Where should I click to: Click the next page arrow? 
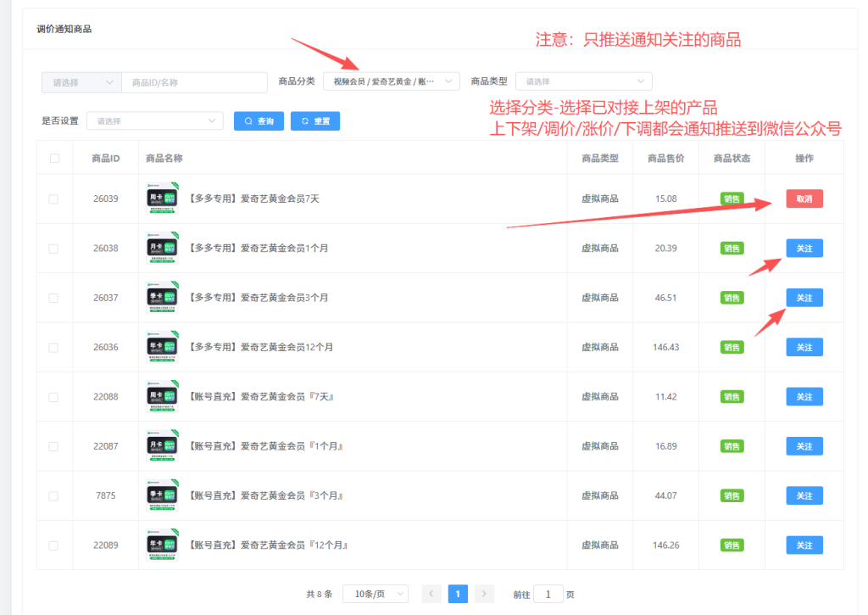click(484, 594)
